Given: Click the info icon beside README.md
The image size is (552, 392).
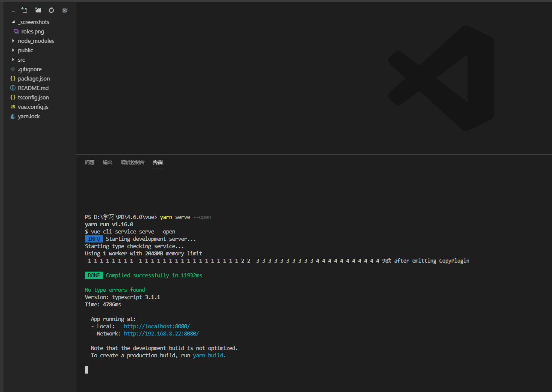Looking at the screenshot, I should pyautogui.click(x=13, y=88).
